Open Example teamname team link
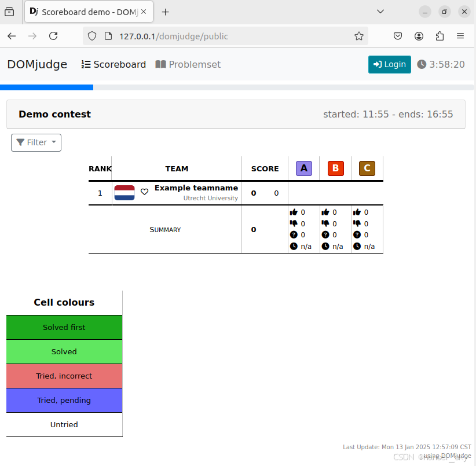 point(196,188)
